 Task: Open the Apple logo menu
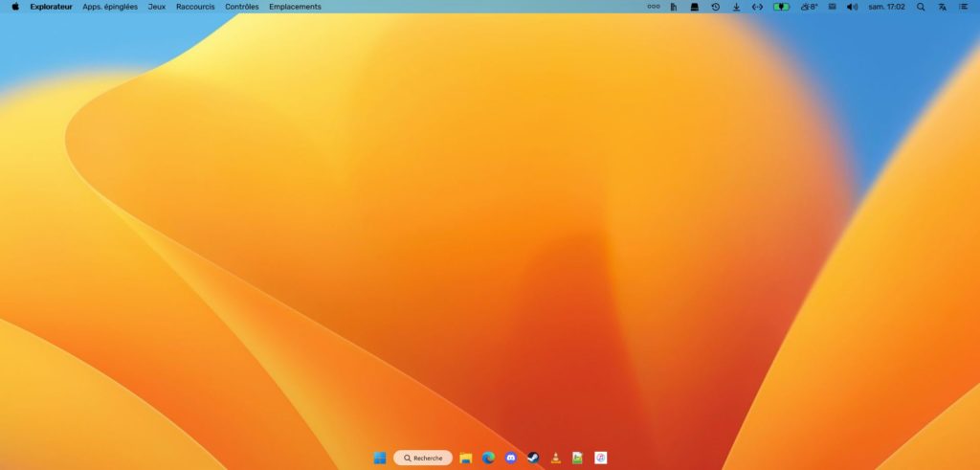pos(15,7)
